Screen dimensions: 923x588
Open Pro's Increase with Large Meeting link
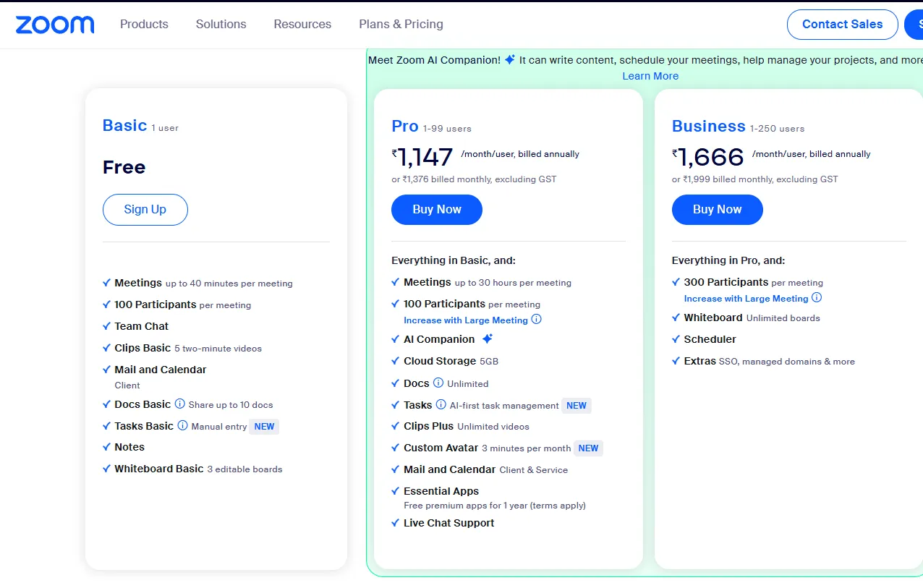point(466,320)
